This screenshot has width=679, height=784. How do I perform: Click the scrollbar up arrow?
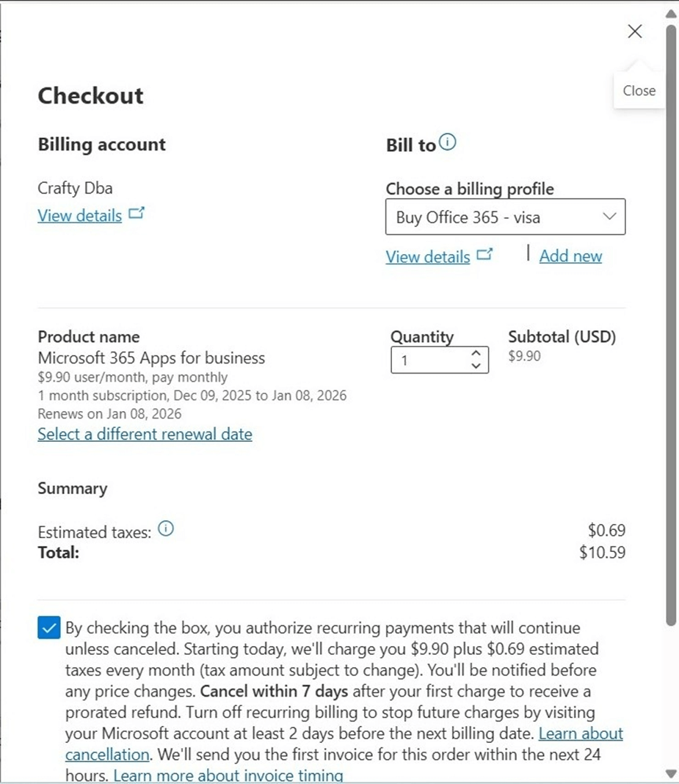pyautogui.click(x=670, y=13)
